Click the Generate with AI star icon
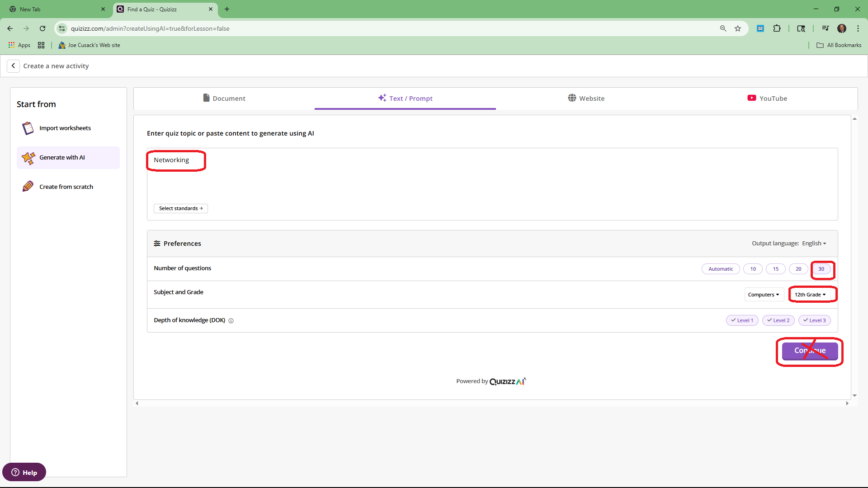 click(x=28, y=158)
